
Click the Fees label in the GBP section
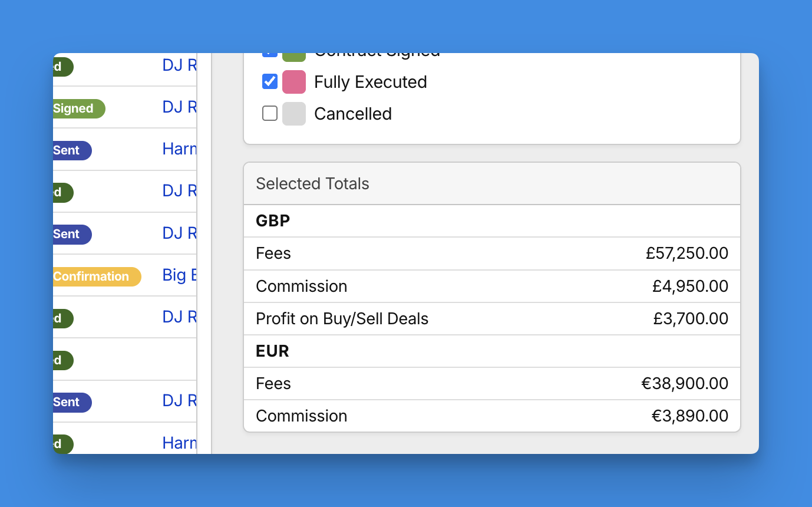point(273,253)
